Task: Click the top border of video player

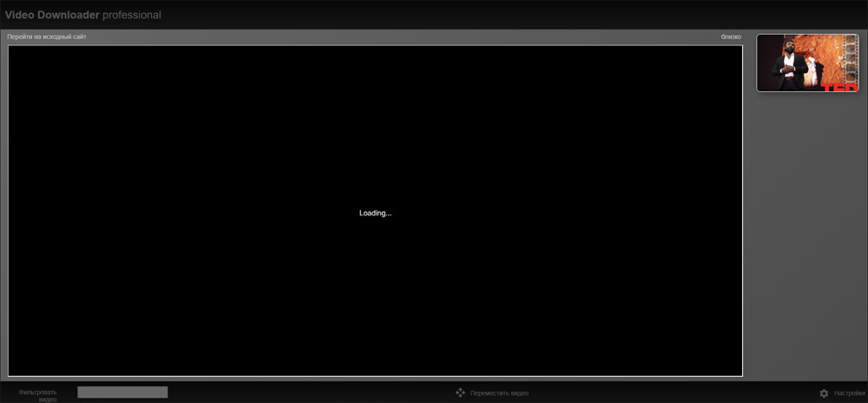Action: (x=375, y=45)
